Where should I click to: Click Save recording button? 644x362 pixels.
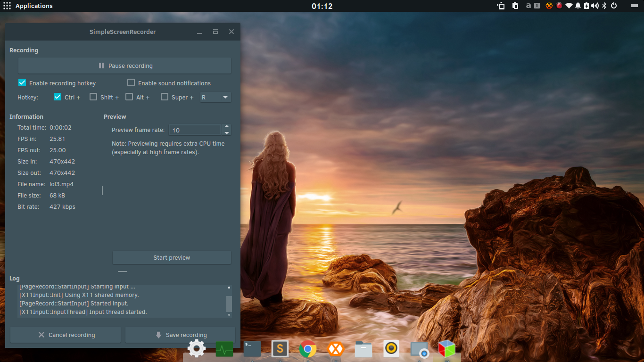point(180,335)
